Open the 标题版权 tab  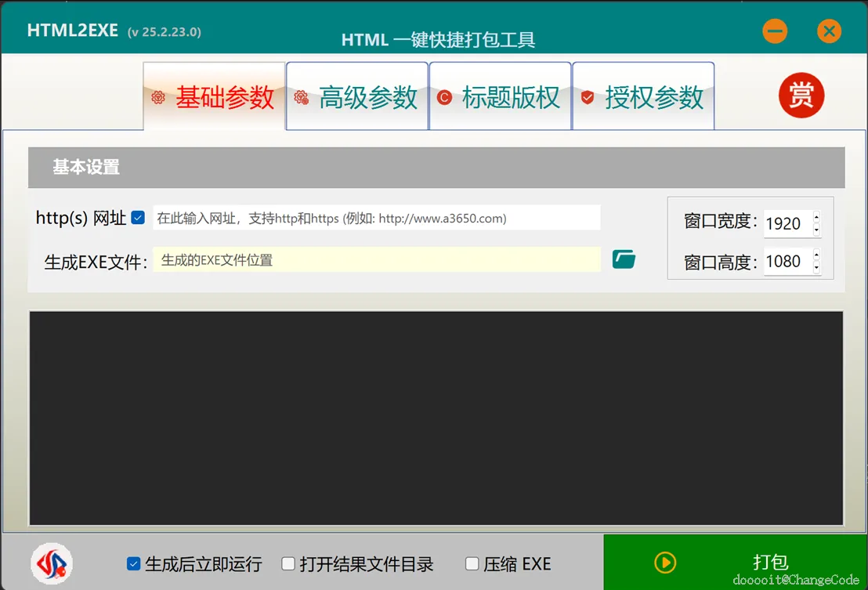tap(500, 96)
